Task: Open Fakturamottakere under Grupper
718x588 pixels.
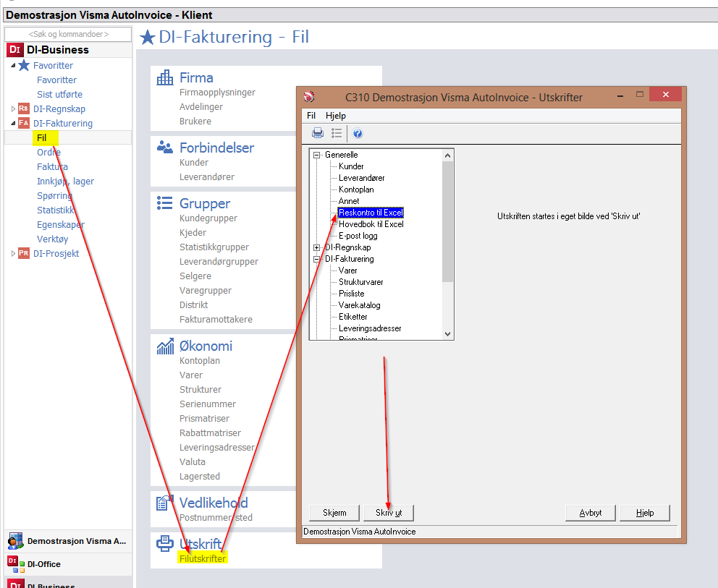Action: [216, 320]
